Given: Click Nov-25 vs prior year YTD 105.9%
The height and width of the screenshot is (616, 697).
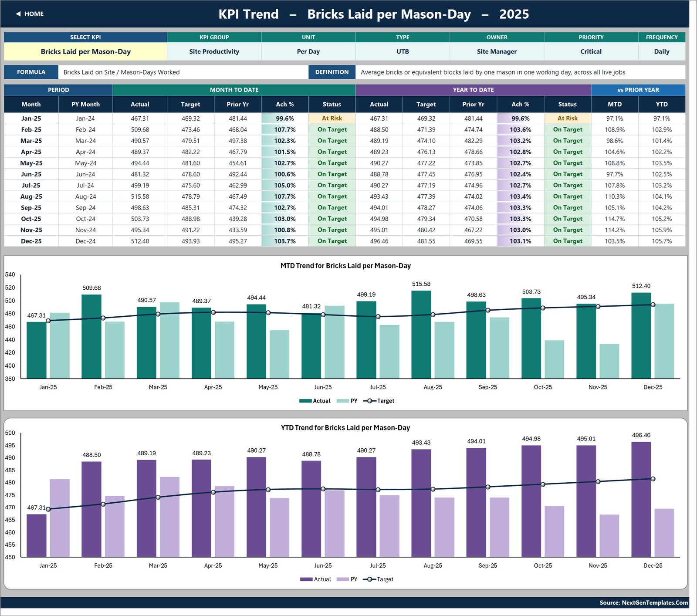Looking at the screenshot, I should tap(662, 230).
